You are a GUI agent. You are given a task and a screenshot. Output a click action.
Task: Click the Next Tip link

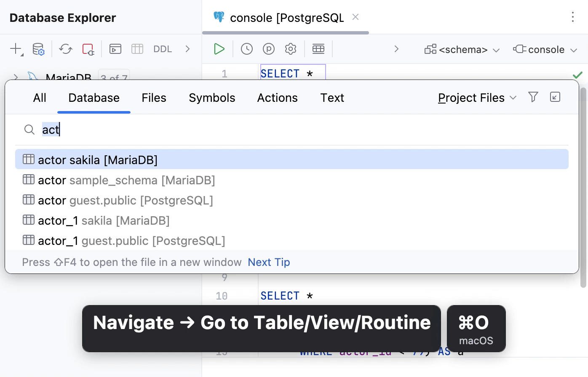pos(268,262)
